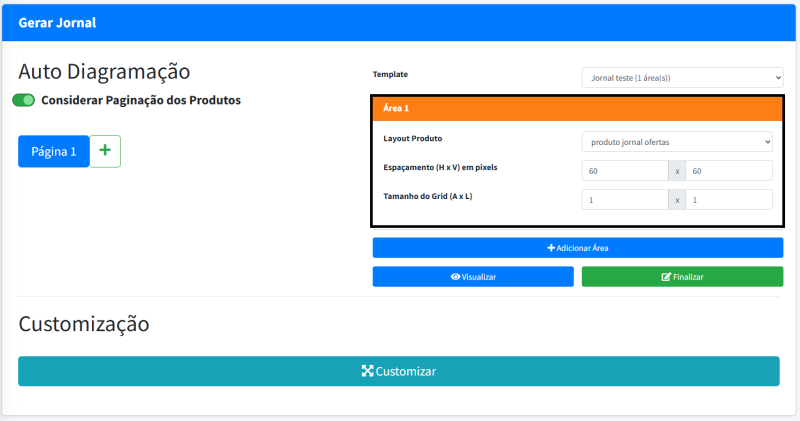The height and width of the screenshot is (421, 800).
Task: Collapse the orange Área 1 header
Action: pyautogui.click(x=577, y=107)
